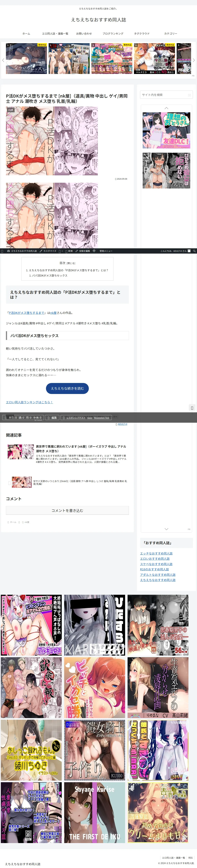This screenshot has height=868, width=197.
Task: Click Resolution Test link in stats bar
Action: (x=101, y=418)
